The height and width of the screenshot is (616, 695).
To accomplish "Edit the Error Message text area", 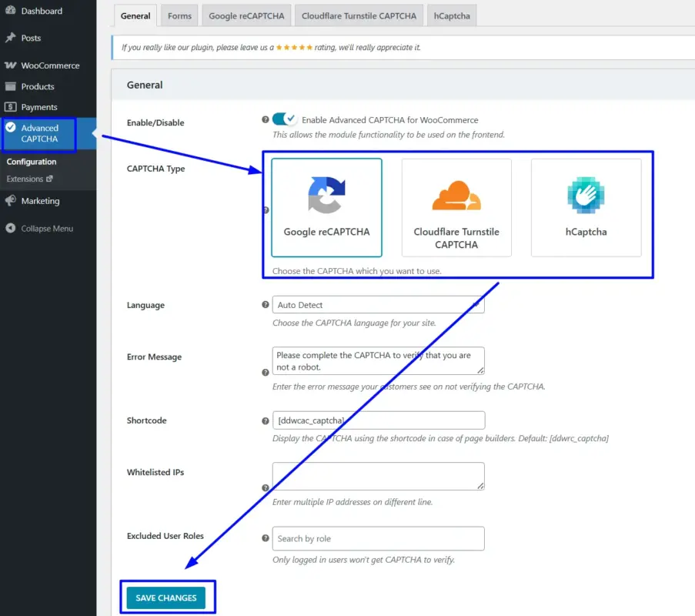I will [378, 361].
